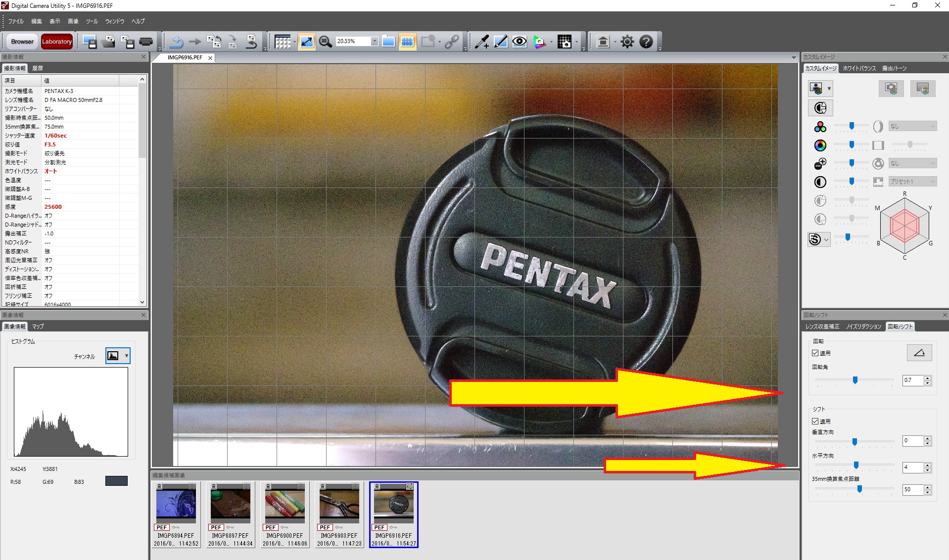Click the blank blue window display icon
The width and height of the screenshot is (949, 560).
(x=388, y=42)
